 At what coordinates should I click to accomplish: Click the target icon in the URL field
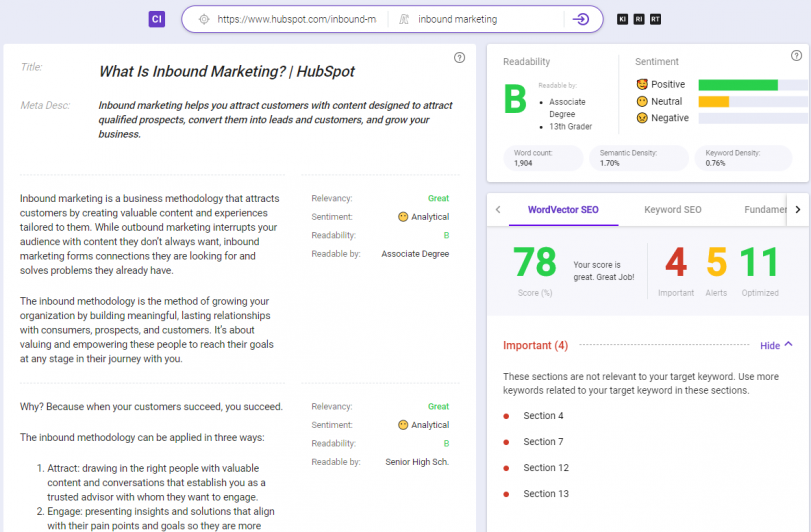204,19
